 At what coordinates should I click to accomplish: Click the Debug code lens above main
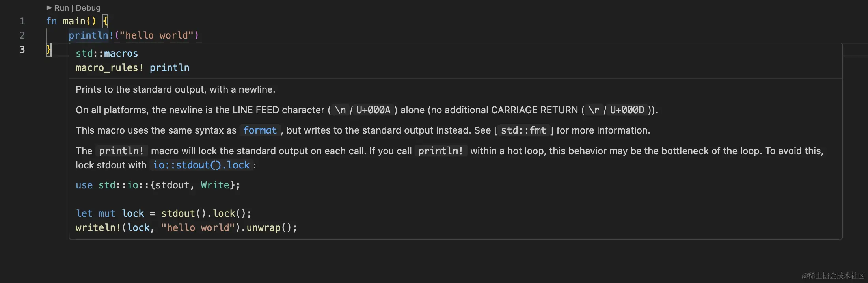tap(88, 8)
